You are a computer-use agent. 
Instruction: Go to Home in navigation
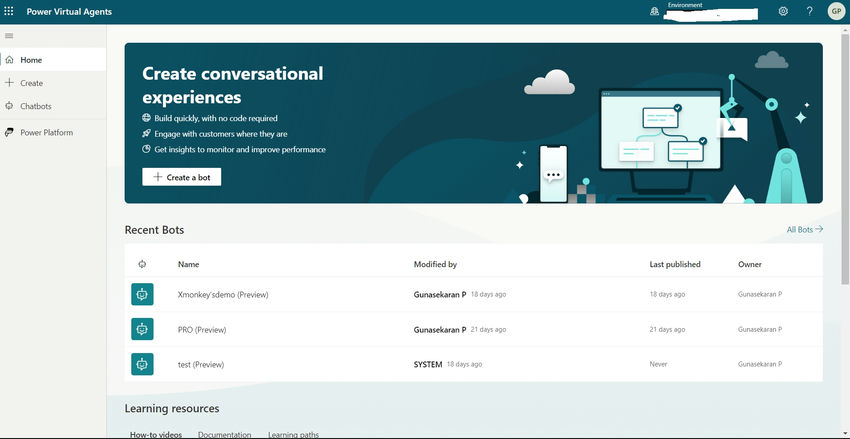(x=53, y=60)
